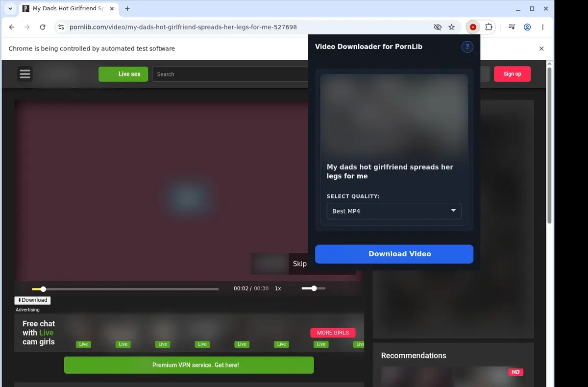
Task: Minimize the Chrome window
Action: click(519, 9)
